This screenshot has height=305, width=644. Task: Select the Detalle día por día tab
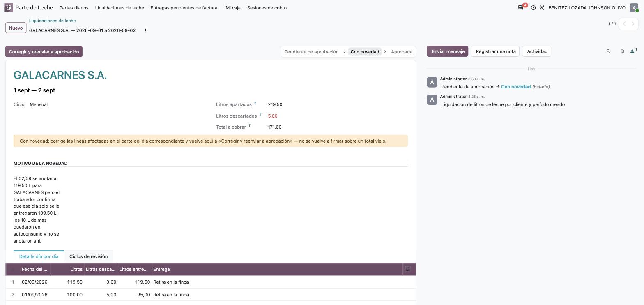[x=39, y=256]
